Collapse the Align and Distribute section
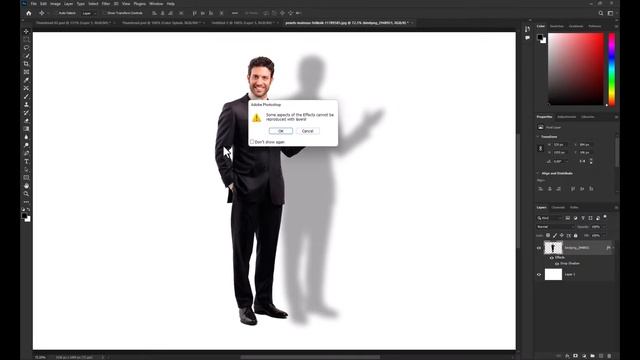The image size is (640, 360). (x=538, y=173)
